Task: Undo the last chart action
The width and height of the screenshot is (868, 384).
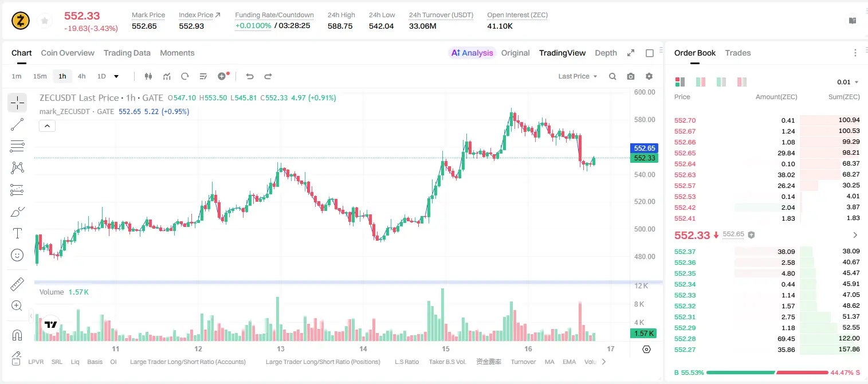Action: click(250, 76)
